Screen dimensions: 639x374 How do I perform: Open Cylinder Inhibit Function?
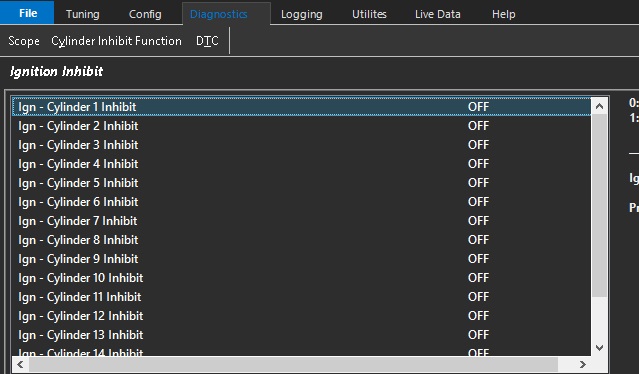tap(116, 41)
